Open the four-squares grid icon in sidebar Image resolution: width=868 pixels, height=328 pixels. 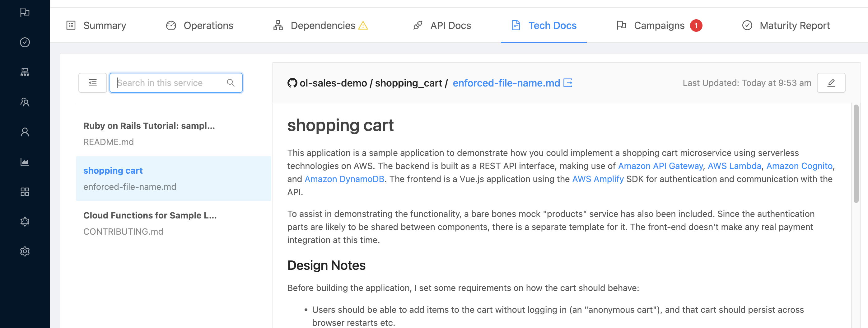pyautogui.click(x=25, y=191)
